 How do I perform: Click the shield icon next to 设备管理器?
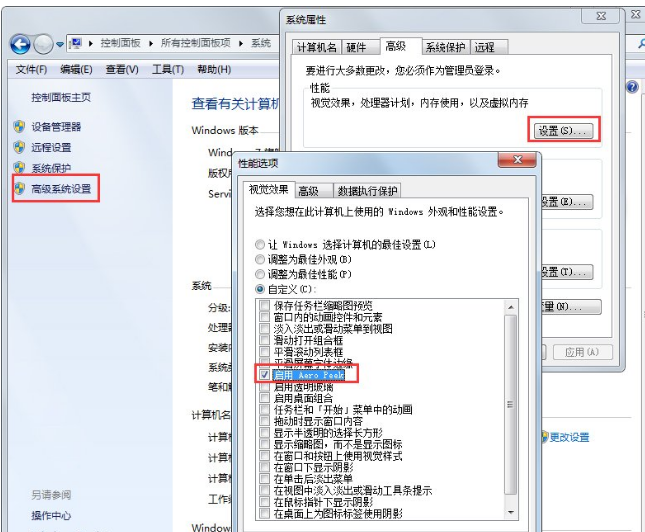pos(19,126)
